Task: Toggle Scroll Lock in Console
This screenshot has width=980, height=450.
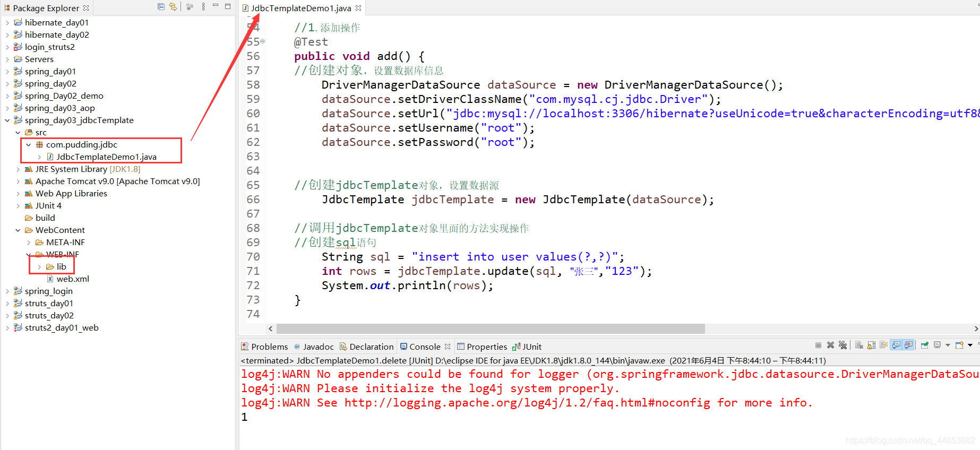Action: pyautogui.click(x=871, y=345)
